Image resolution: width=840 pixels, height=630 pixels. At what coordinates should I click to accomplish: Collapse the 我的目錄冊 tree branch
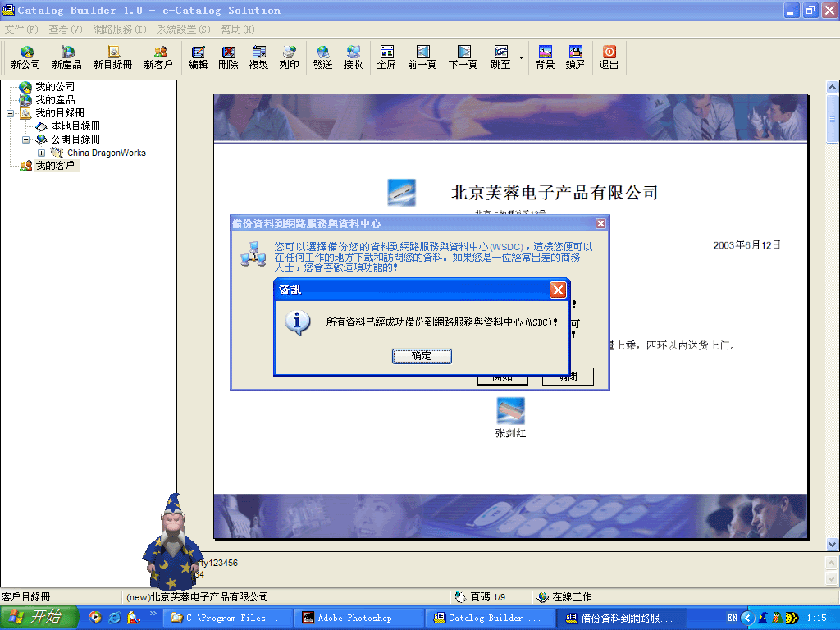tap(10, 113)
